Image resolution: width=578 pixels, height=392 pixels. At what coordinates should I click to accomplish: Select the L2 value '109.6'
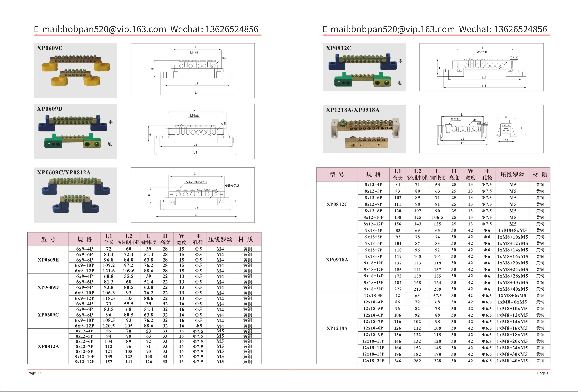[129, 271]
